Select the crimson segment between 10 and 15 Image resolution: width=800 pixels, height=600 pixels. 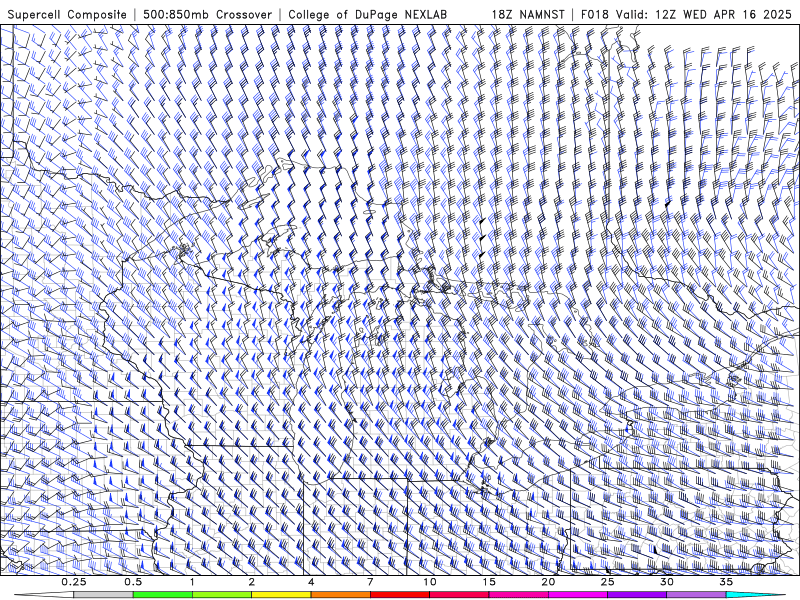click(x=459, y=595)
